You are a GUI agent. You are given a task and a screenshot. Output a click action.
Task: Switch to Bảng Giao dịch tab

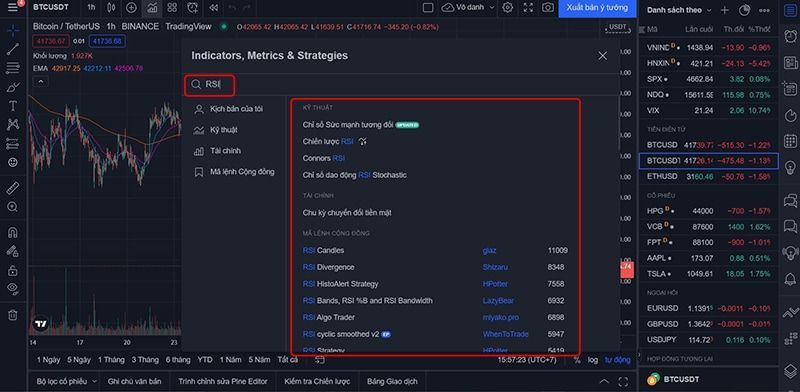pos(392,381)
